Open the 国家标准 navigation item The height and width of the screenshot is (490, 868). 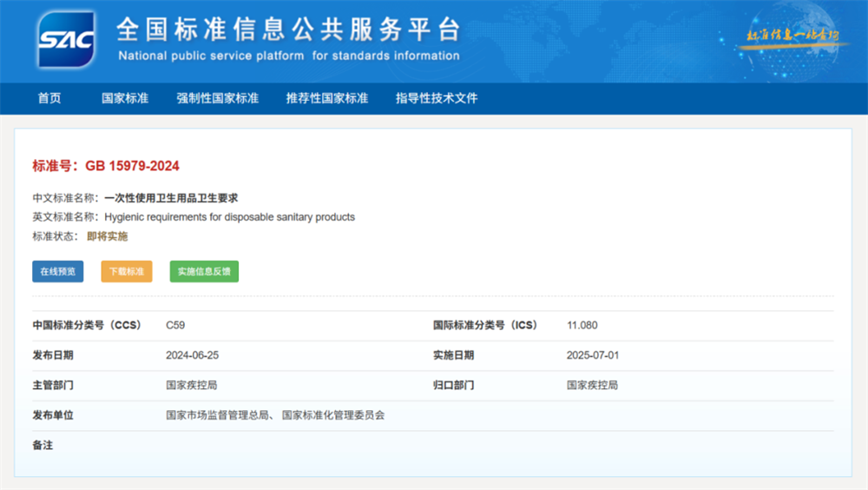click(124, 98)
